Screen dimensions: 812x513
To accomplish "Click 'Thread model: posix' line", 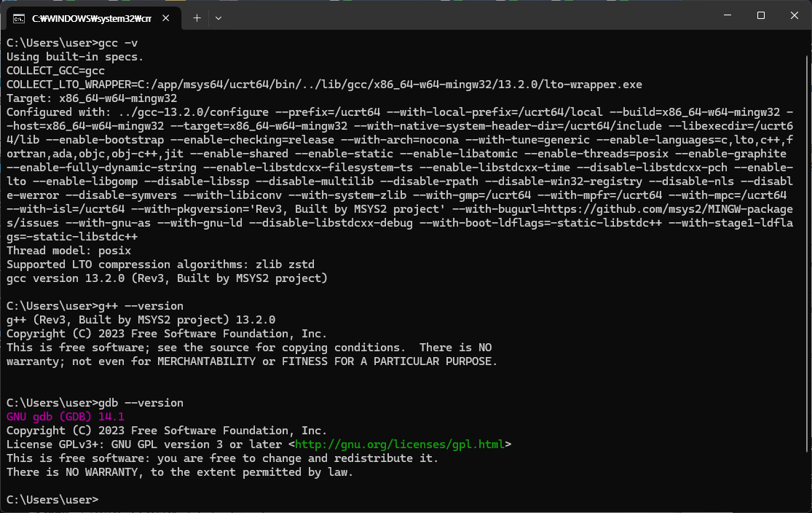I will (x=68, y=251).
